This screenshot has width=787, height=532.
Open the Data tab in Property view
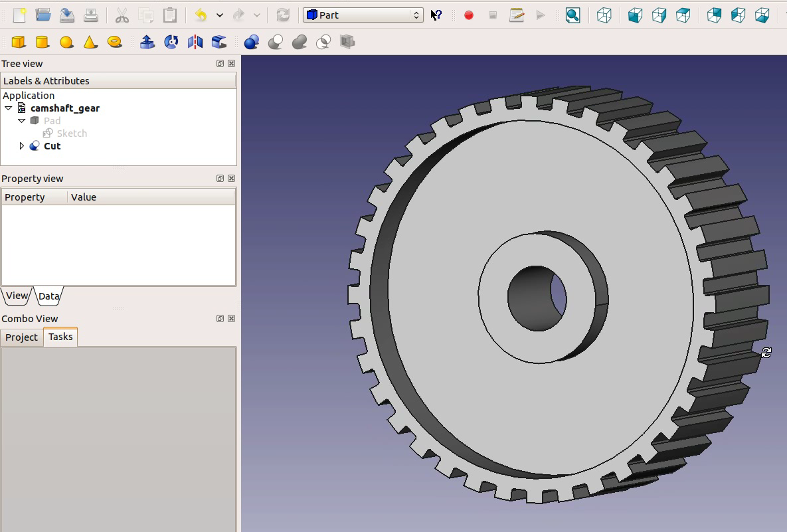point(48,296)
